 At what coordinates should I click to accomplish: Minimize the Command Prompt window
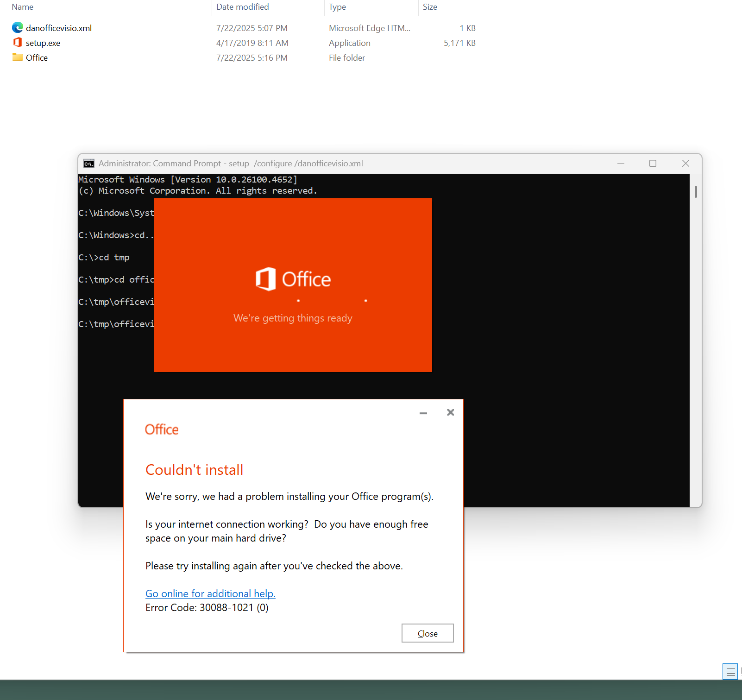pos(621,164)
